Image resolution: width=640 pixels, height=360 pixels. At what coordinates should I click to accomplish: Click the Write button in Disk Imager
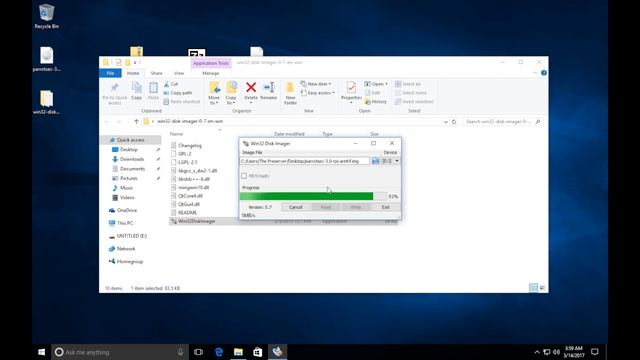[x=356, y=207]
